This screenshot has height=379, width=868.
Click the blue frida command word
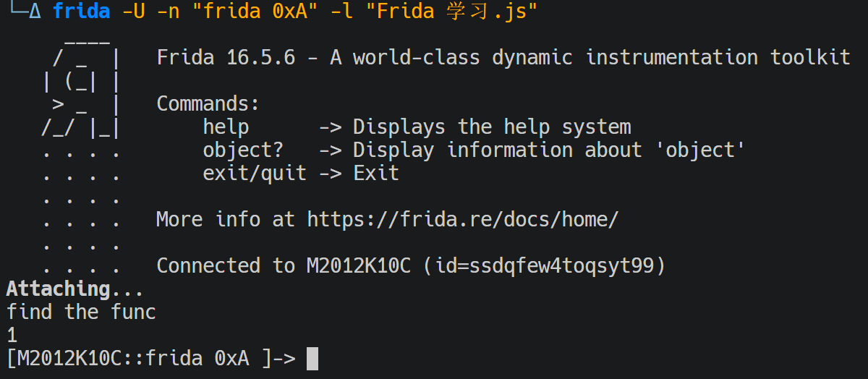click(82, 12)
